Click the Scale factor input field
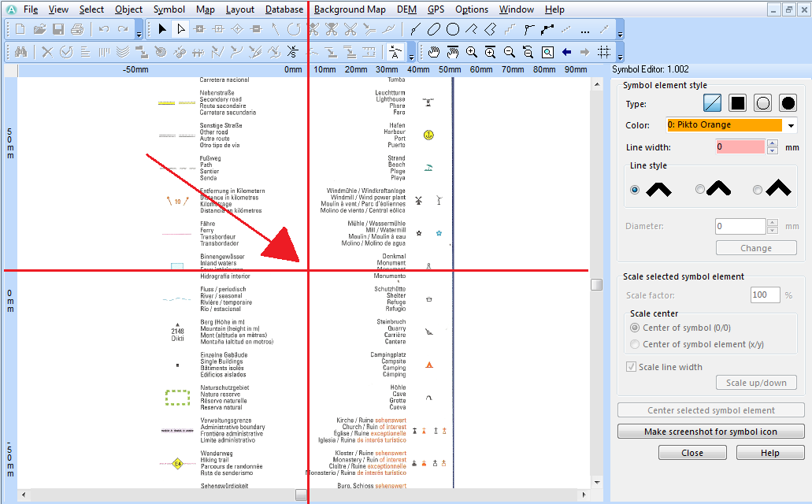Image resolution: width=812 pixels, height=504 pixels. [x=765, y=295]
